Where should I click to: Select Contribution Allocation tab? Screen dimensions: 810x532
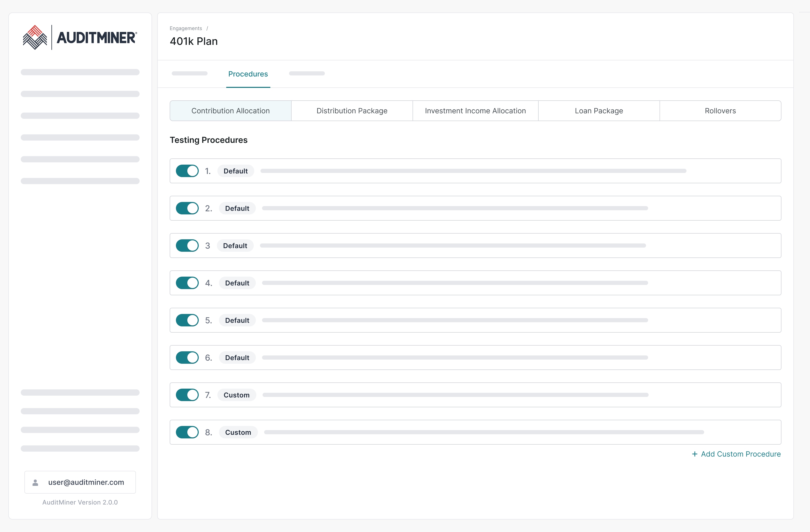click(230, 111)
